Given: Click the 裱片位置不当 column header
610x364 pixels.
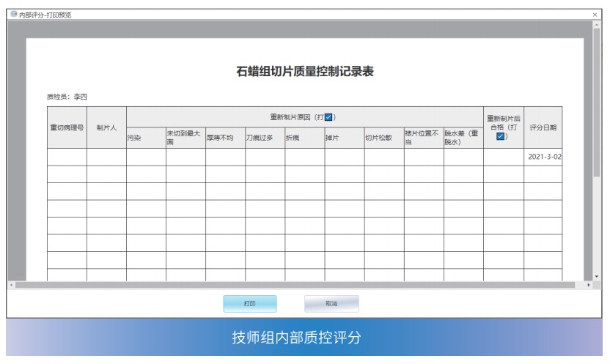Looking at the screenshot, I should coord(424,138).
